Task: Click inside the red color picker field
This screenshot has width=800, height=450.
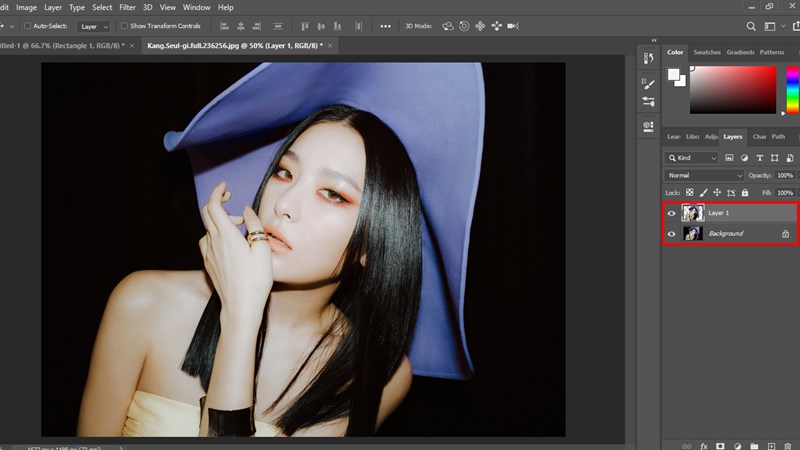Action: click(733, 90)
